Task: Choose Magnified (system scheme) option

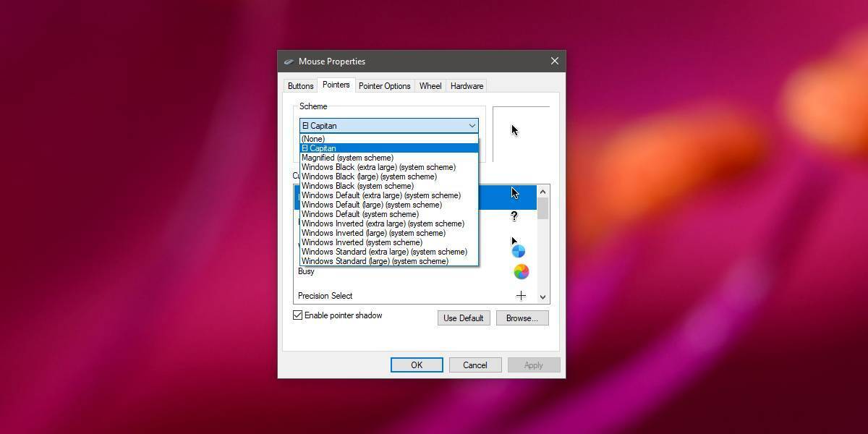Action: point(389,158)
